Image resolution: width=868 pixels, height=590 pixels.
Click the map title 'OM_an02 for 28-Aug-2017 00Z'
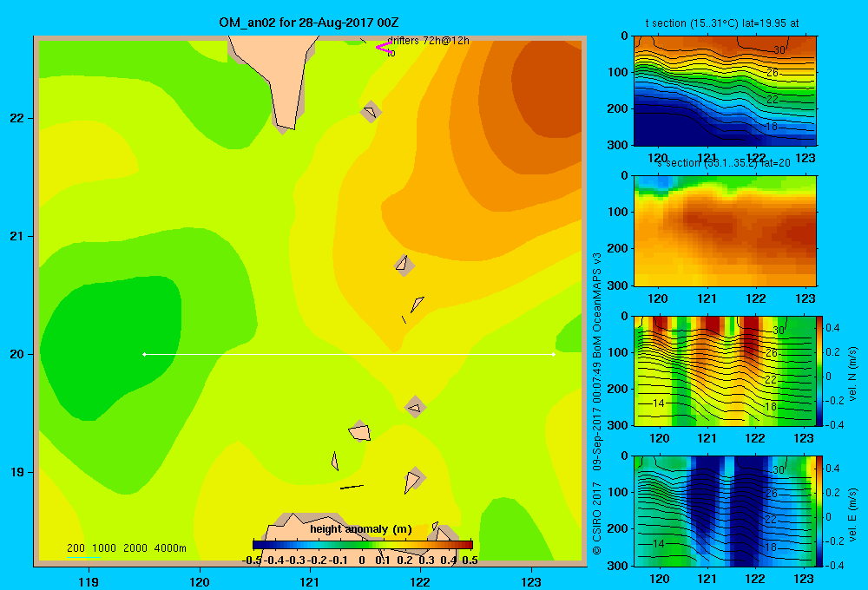[308, 23]
